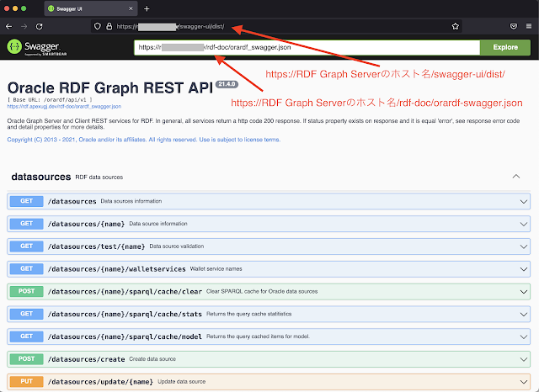The image size is (539, 392).
Task: Click the /datasources path text
Action: pos(72,202)
